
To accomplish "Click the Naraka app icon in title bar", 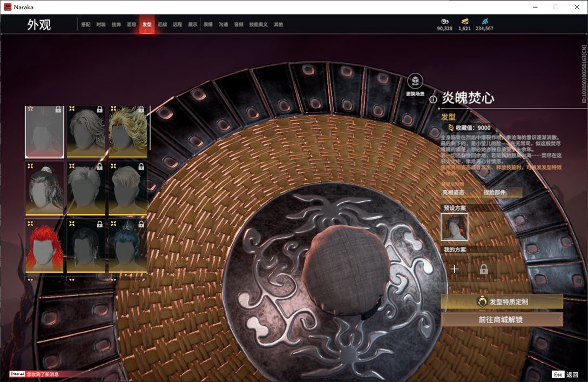I will tap(8, 7).
